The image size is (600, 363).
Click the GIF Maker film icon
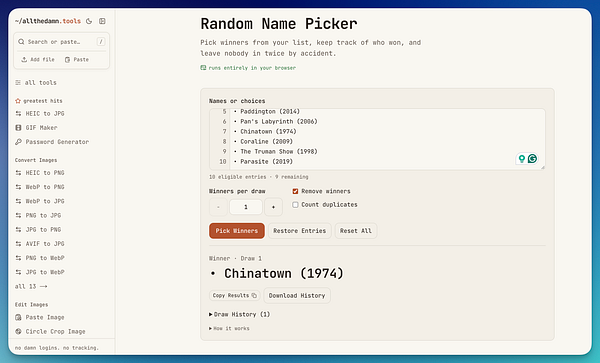(x=18, y=128)
